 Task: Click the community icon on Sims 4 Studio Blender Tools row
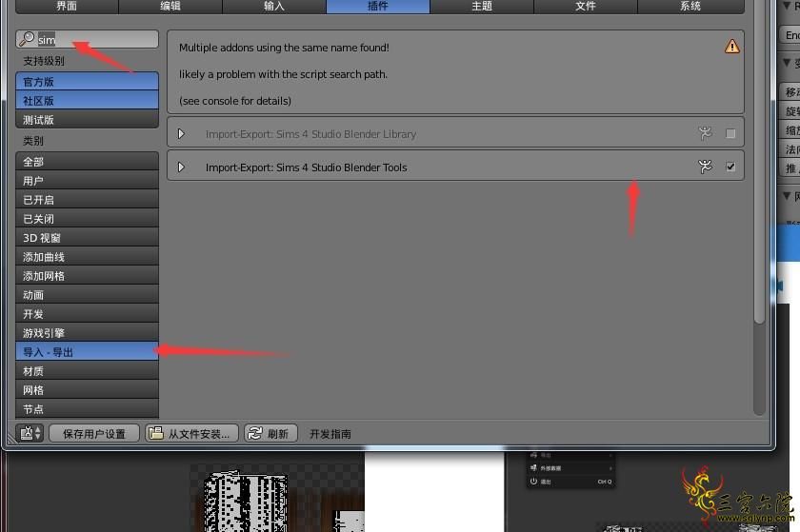point(705,167)
